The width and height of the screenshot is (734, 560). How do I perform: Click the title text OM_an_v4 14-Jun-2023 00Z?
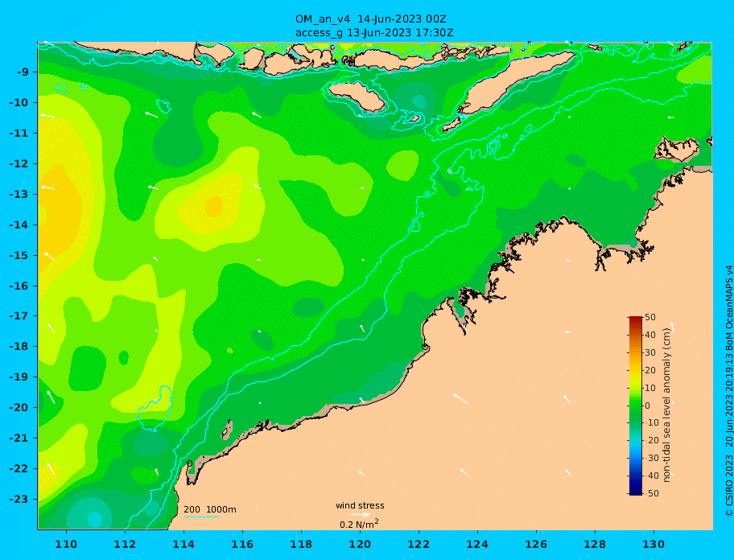tap(370, 19)
